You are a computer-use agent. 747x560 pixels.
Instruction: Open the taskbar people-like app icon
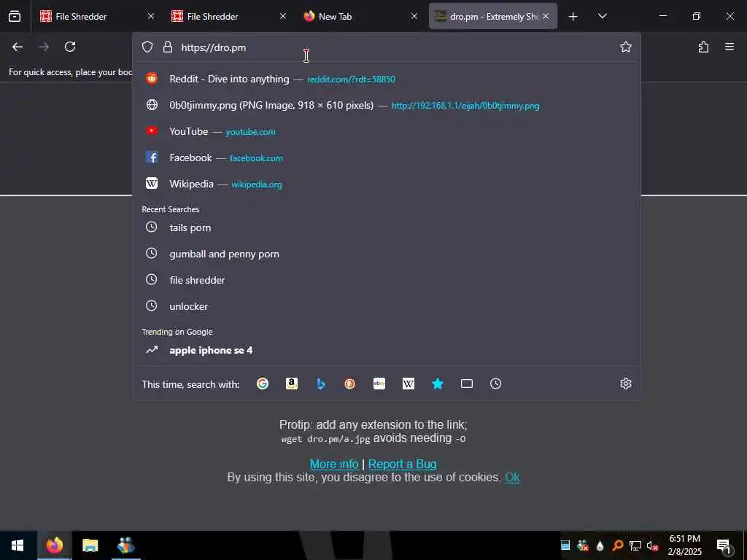point(126,545)
